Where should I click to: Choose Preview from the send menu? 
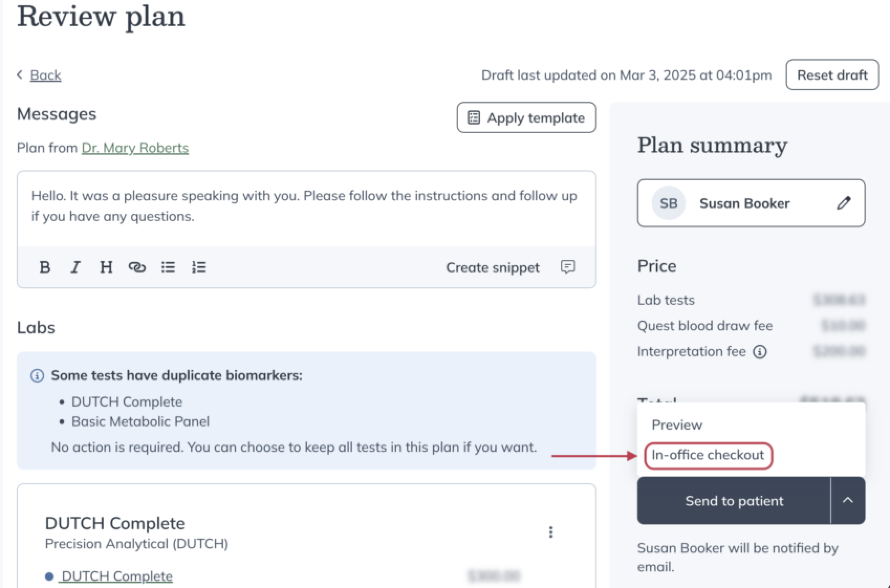[x=677, y=425]
